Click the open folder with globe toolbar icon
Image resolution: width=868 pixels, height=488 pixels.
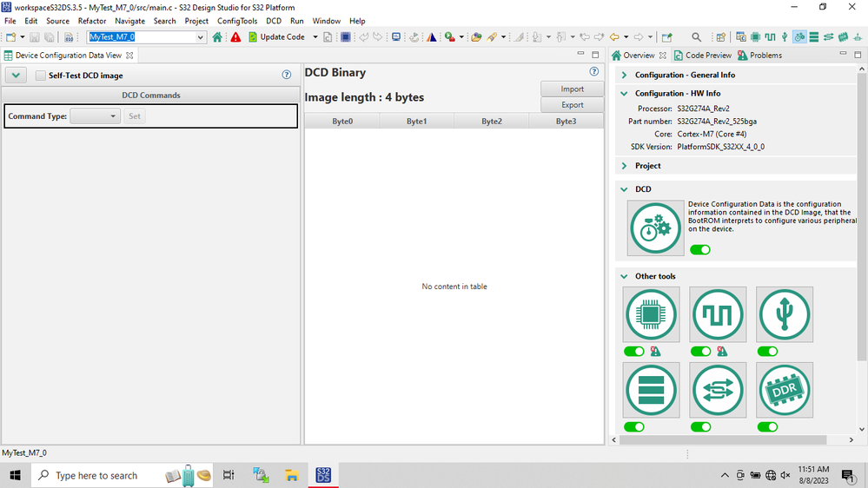476,37
